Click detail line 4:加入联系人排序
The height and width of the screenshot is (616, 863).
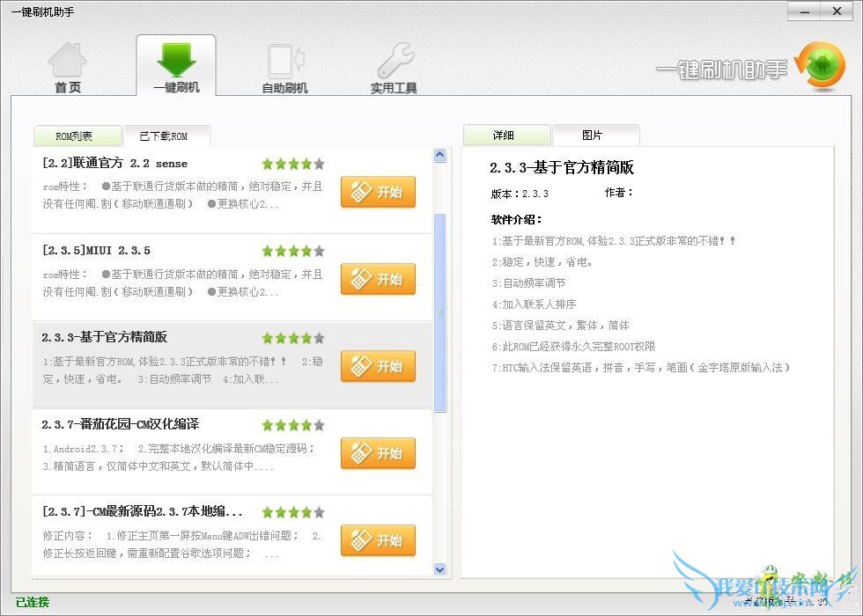(x=534, y=304)
